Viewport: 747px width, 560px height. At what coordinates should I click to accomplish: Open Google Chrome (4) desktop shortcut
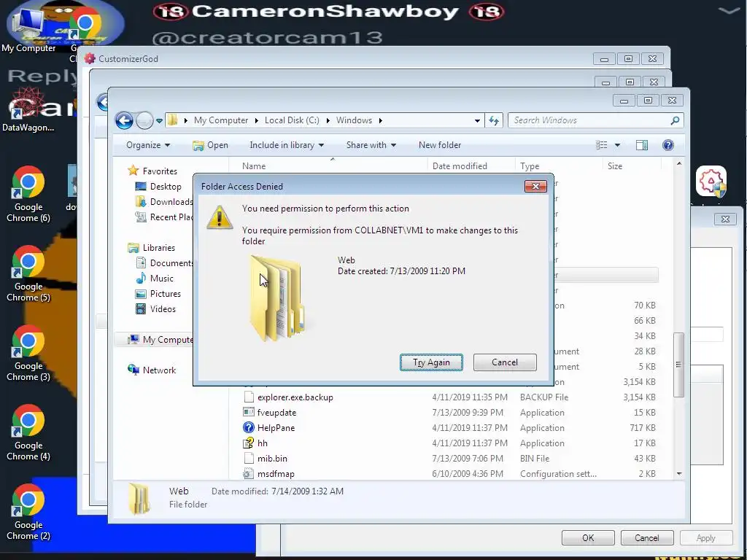click(x=28, y=433)
